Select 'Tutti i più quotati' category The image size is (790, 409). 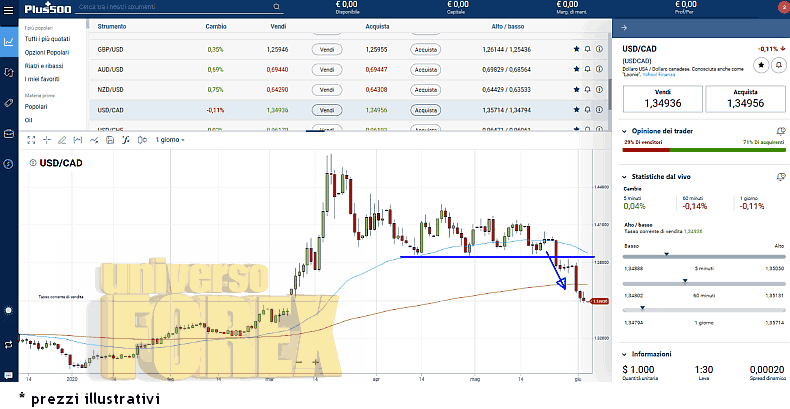point(48,37)
